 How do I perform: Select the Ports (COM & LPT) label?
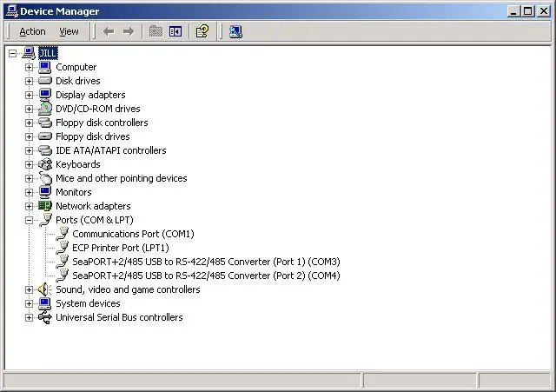[95, 220]
